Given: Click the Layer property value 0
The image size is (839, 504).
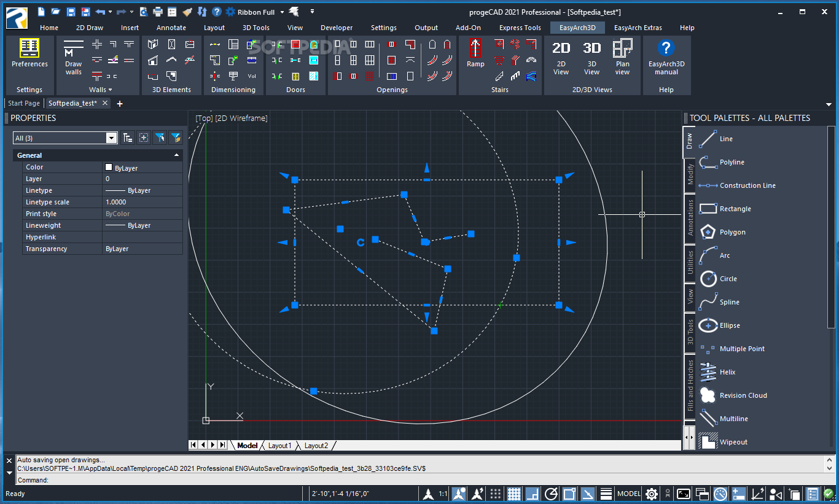Looking at the screenshot, I should 142,179.
